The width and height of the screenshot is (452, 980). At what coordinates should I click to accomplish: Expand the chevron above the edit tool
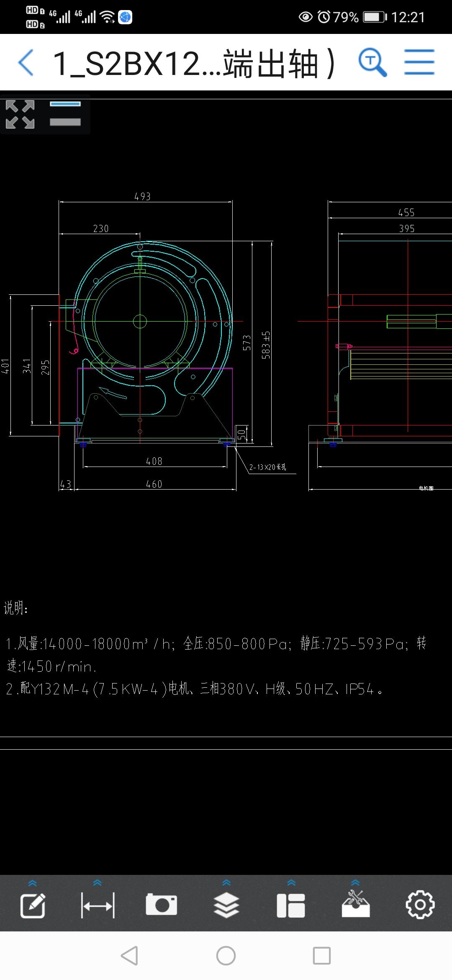click(x=33, y=883)
